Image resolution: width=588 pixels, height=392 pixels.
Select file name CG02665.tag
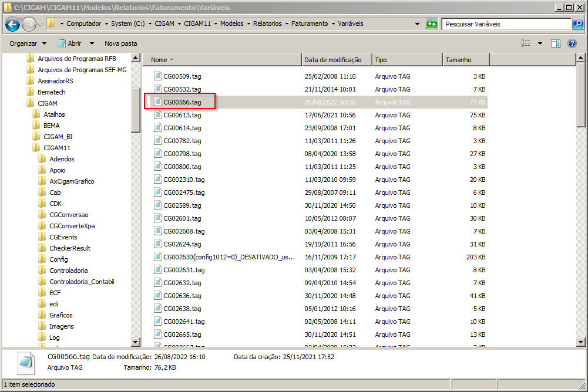(x=182, y=334)
